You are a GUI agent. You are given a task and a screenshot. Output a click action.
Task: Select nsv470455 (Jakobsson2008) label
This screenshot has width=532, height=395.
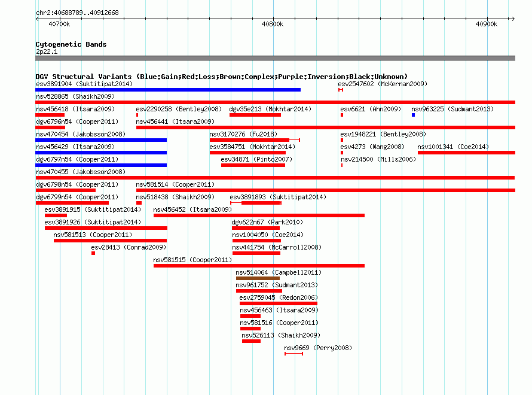click(x=81, y=172)
